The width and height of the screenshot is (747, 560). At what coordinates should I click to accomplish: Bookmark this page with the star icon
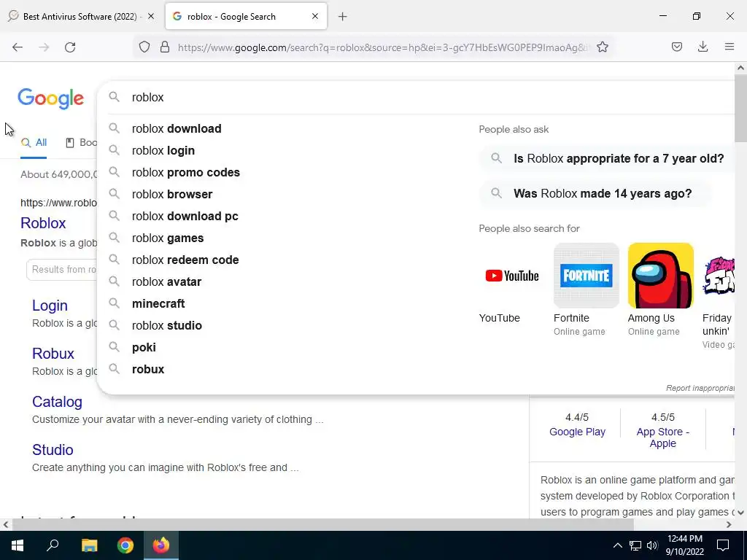click(603, 47)
